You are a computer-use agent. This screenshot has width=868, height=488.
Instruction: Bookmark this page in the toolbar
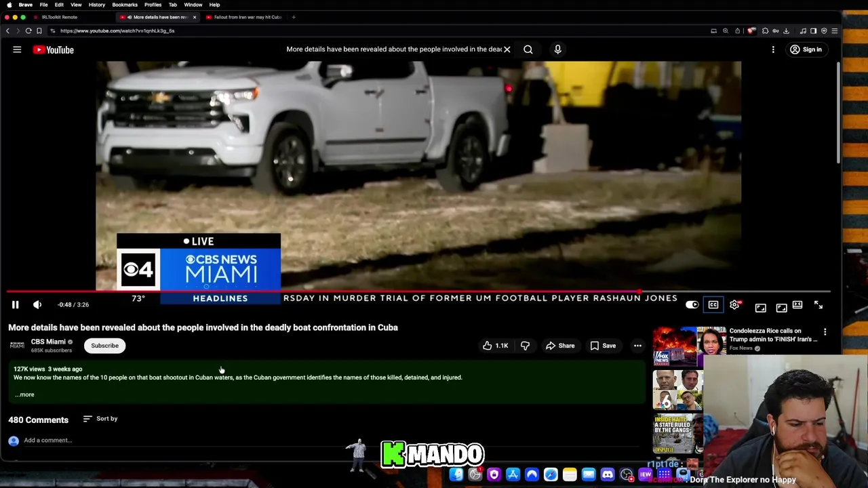(x=39, y=30)
